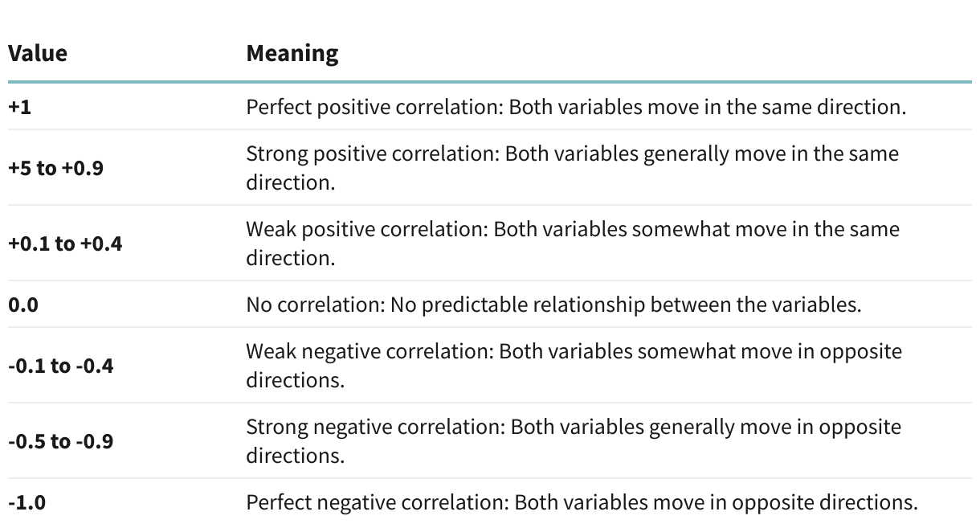Select the 0.0 value cell
The image size is (980, 532).
[23, 305]
